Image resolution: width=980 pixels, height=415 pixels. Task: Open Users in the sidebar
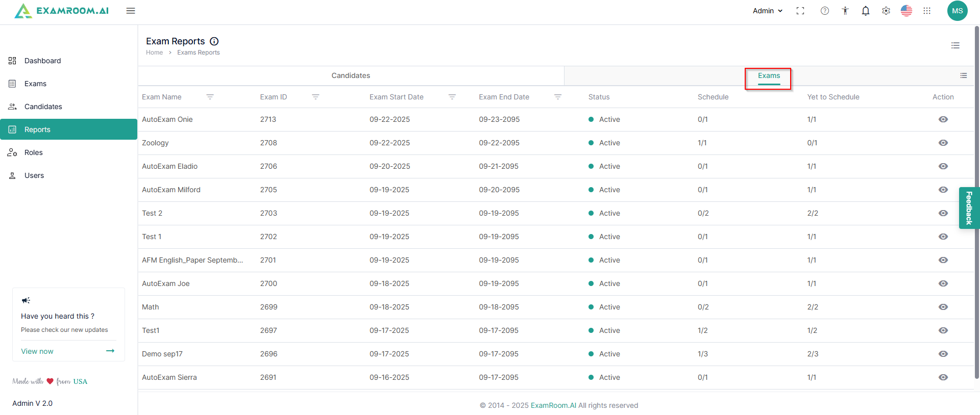click(x=69, y=175)
